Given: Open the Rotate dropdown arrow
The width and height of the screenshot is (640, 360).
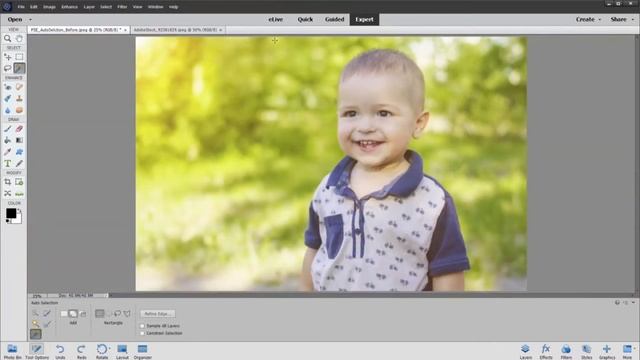Looking at the screenshot, I should [110, 349].
